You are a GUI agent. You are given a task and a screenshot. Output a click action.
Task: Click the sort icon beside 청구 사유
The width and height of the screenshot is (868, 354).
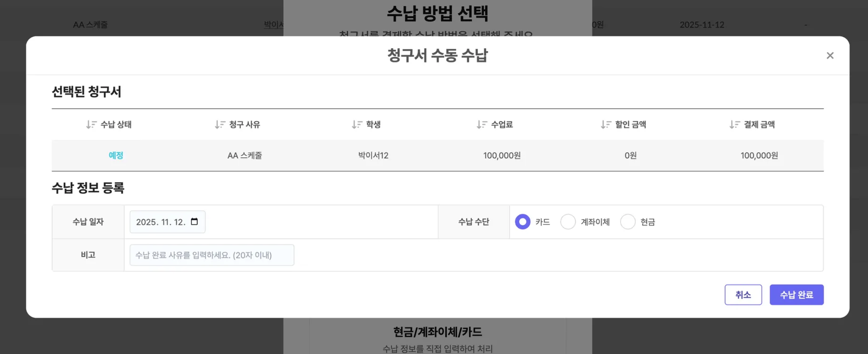point(220,124)
